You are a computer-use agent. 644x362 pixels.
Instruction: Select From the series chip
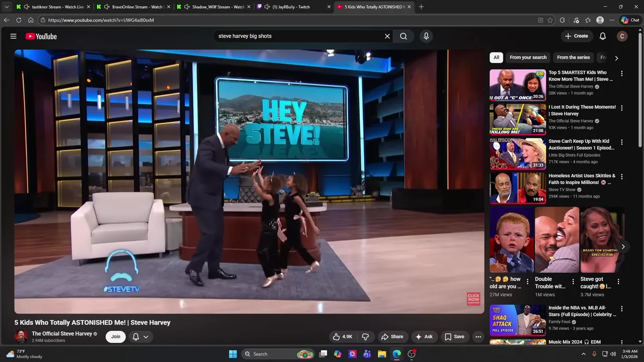(573, 57)
